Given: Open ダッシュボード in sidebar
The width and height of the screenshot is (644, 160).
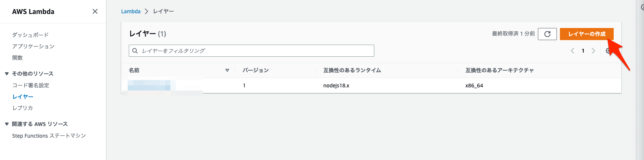Looking at the screenshot, I should click(30, 35).
